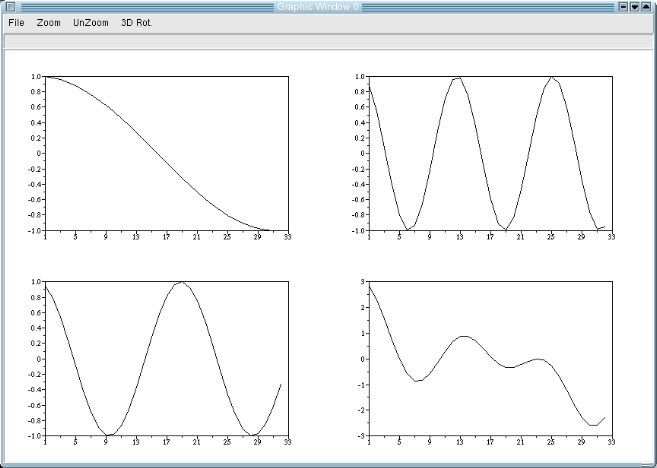Click UnZoom to reset the view

coord(91,22)
